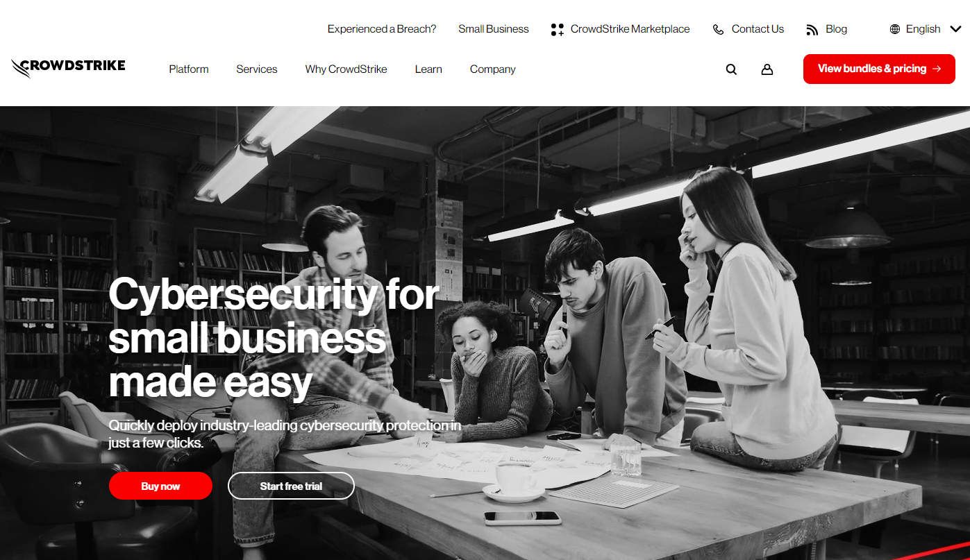Open the Experienced a Breach? link
This screenshot has height=560, width=970.
click(382, 29)
